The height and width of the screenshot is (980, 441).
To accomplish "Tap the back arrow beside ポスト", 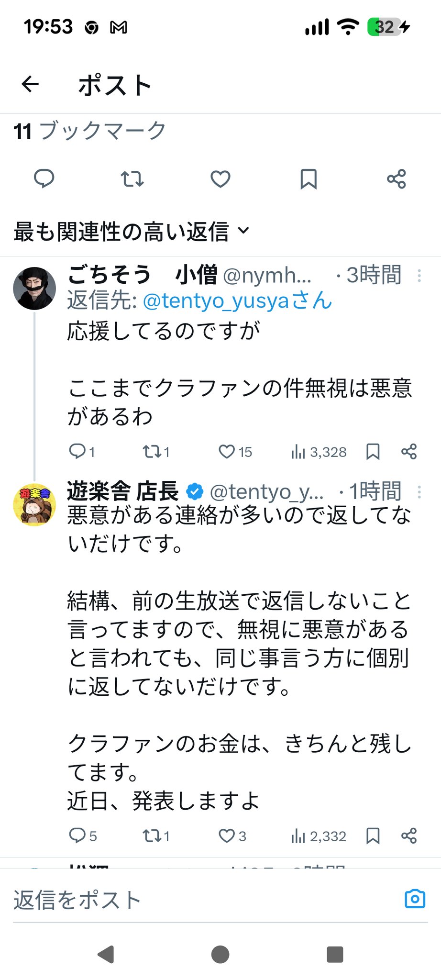I will 30,84.
